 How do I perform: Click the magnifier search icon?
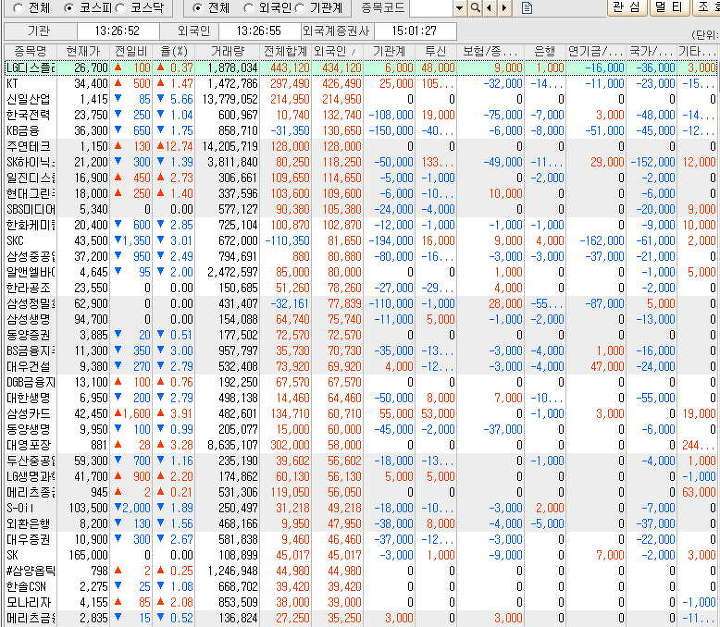(x=476, y=8)
